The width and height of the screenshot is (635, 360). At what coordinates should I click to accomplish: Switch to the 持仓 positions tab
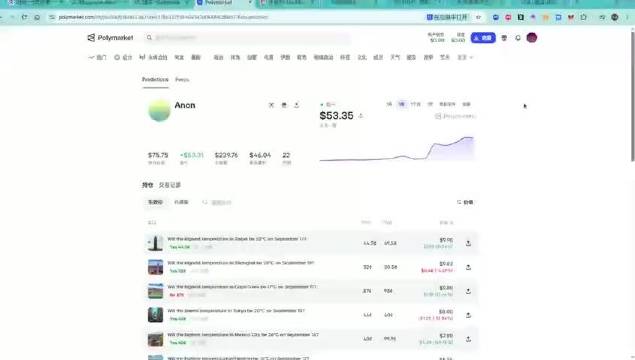pos(147,185)
